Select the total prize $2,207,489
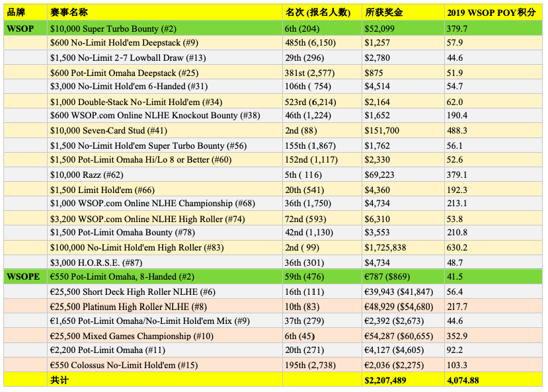The height and width of the screenshot is (392, 548). pyautogui.click(x=403, y=380)
